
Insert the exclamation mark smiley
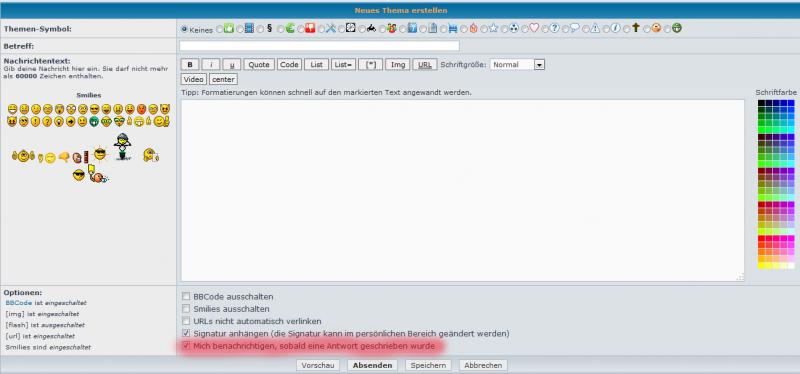(x=35, y=121)
